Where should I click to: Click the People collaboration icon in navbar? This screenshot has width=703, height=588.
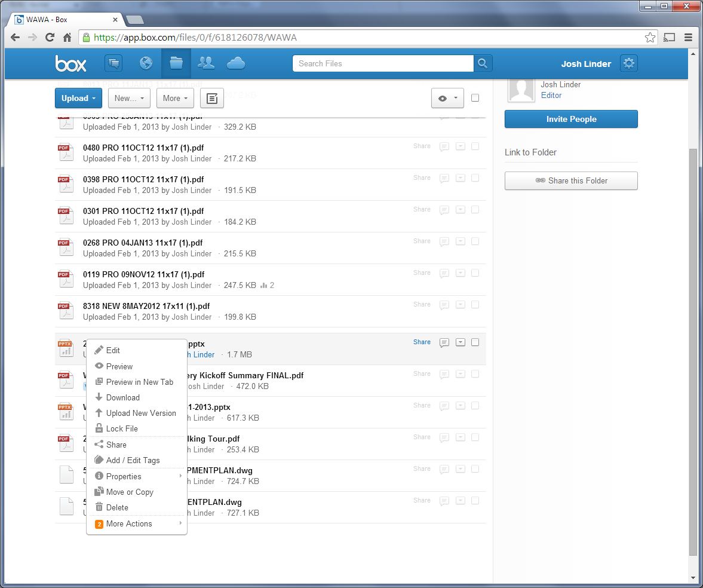pos(205,63)
